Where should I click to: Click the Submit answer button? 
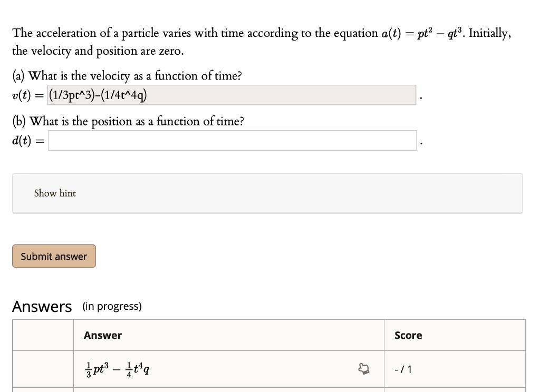53,256
